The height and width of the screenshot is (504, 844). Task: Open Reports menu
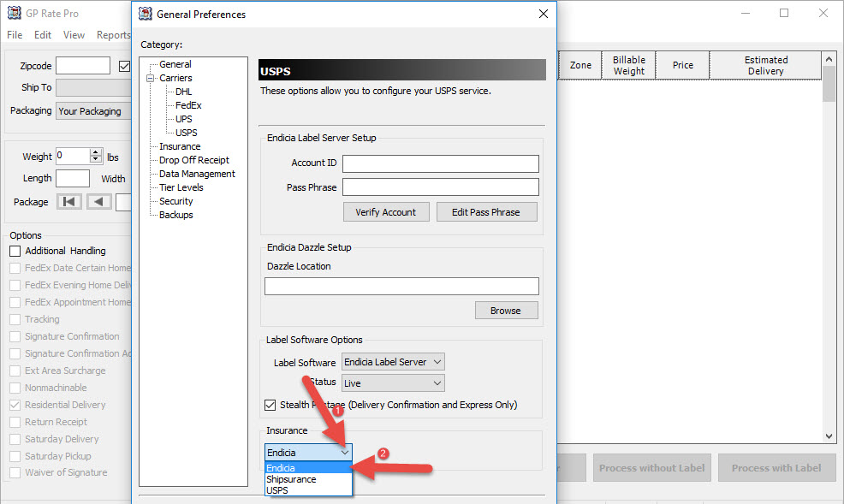(113, 35)
